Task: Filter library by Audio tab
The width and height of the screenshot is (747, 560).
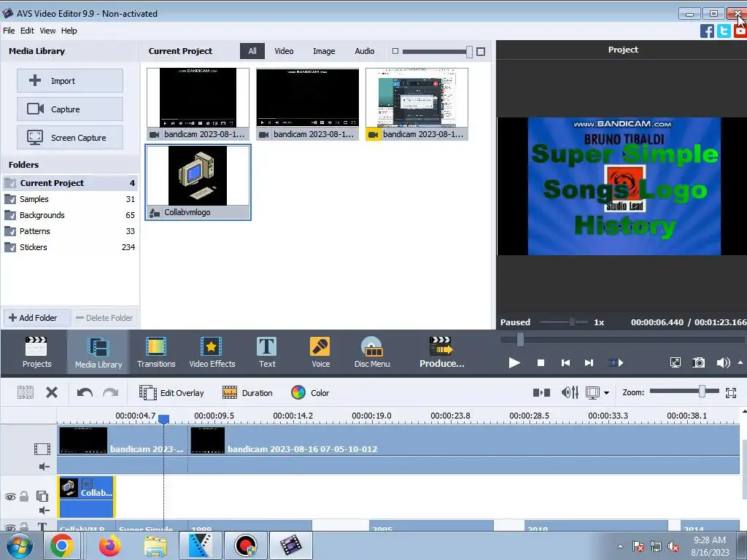Action: (x=365, y=51)
